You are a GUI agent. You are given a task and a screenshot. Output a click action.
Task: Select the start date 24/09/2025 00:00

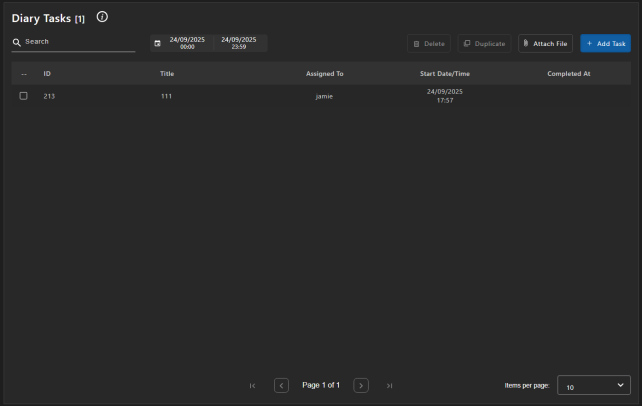point(187,43)
